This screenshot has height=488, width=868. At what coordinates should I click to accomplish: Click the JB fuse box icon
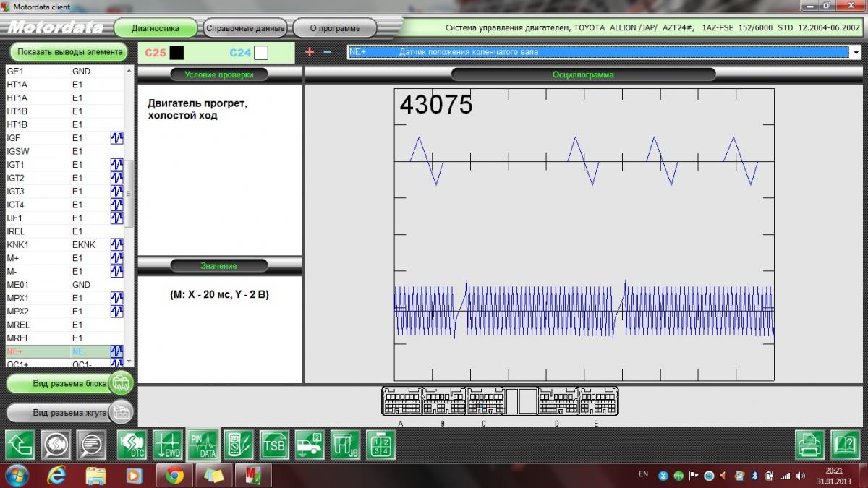(x=345, y=445)
